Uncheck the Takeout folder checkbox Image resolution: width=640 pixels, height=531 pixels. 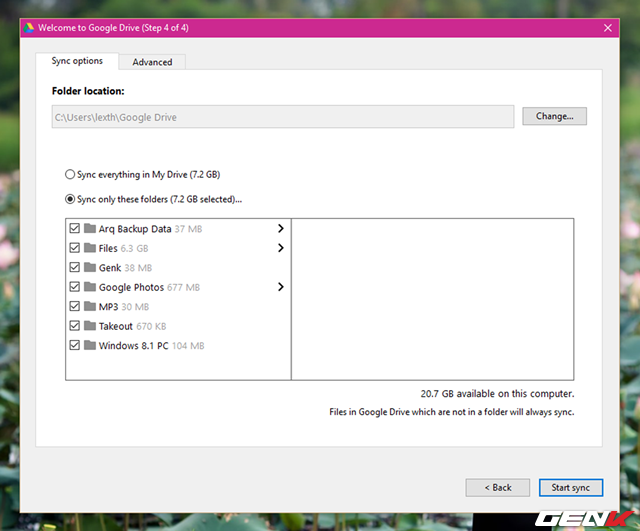(x=75, y=326)
